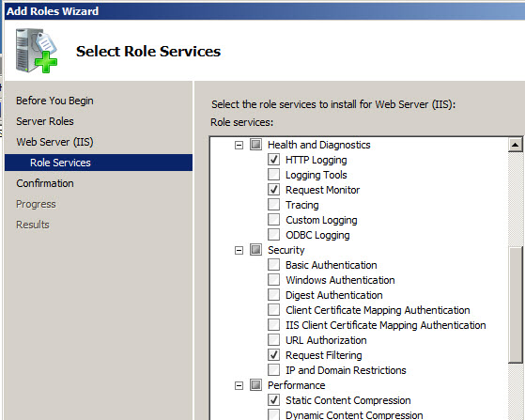Collapse the Security tree node
The height and width of the screenshot is (420, 525).
tap(239, 251)
